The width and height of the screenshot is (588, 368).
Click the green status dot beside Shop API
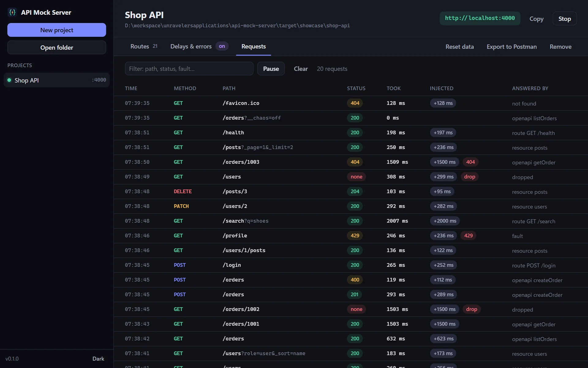click(x=9, y=80)
